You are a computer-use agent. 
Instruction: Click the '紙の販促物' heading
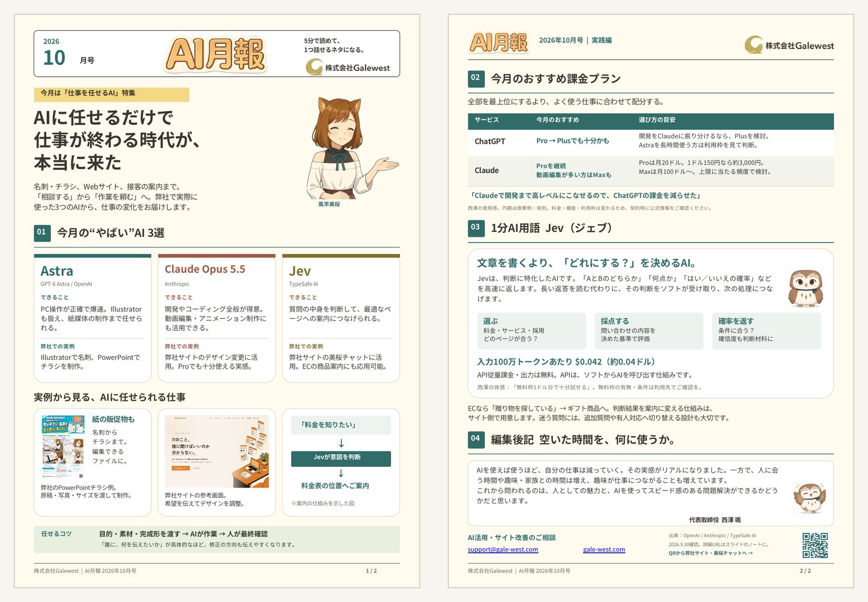coord(113,419)
